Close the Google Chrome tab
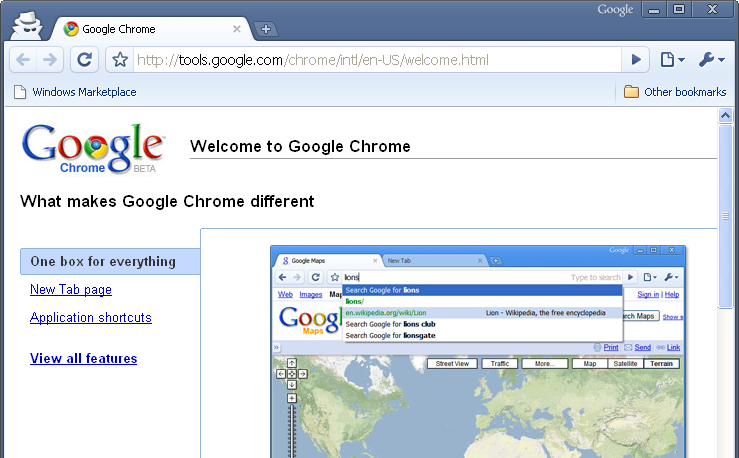 (237, 29)
